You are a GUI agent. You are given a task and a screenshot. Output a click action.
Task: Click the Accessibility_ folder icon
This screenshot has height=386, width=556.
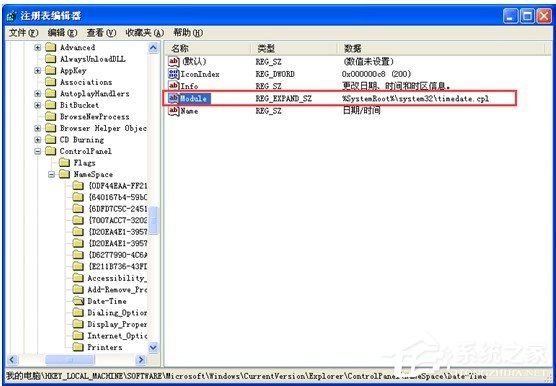pos(78,278)
